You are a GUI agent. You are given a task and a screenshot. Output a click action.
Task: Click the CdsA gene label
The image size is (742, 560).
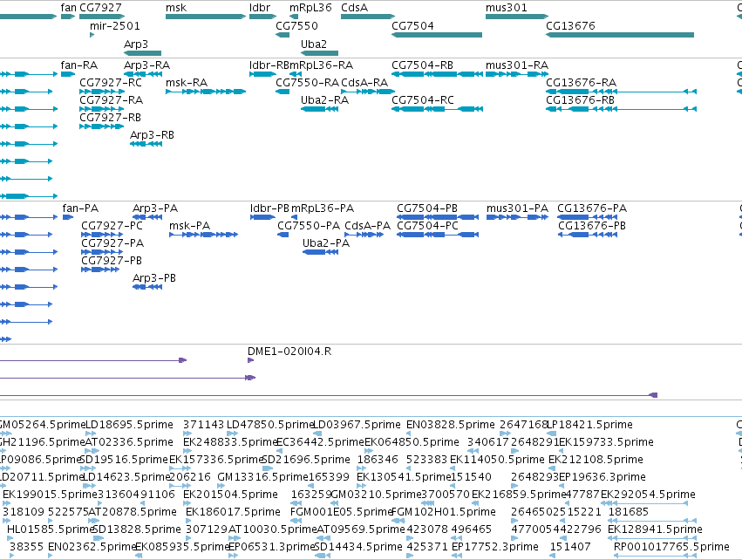click(355, 8)
